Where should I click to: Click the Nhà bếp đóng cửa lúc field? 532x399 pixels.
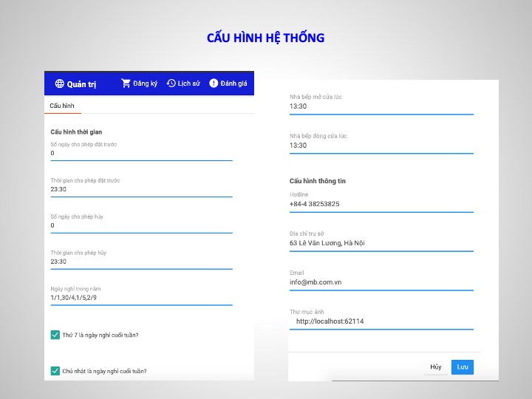click(381, 146)
